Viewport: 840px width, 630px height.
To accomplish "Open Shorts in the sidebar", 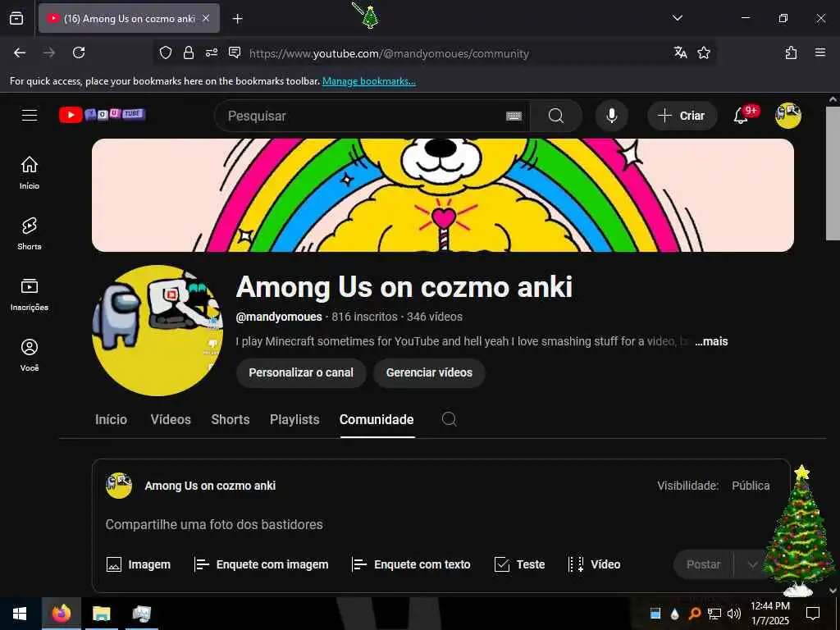I will 30,234.
